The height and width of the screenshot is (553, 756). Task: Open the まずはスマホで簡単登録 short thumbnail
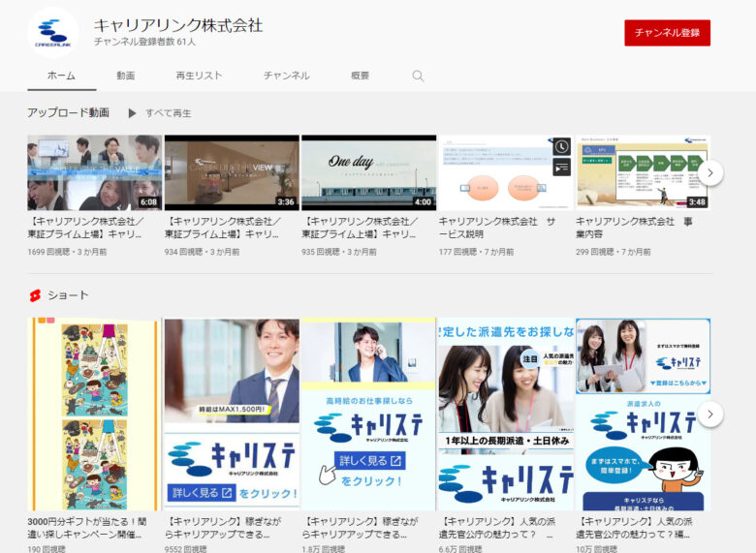644,414
